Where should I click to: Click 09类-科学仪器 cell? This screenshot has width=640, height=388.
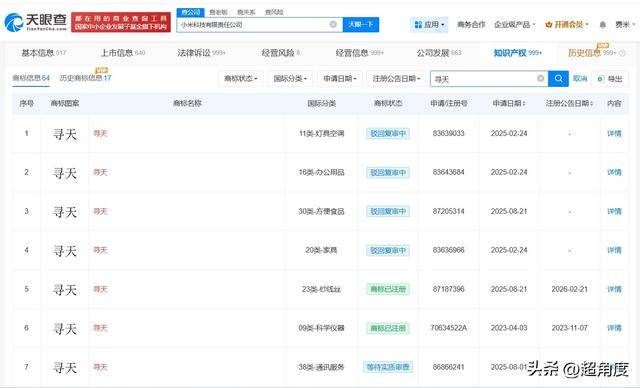[321, 328]
